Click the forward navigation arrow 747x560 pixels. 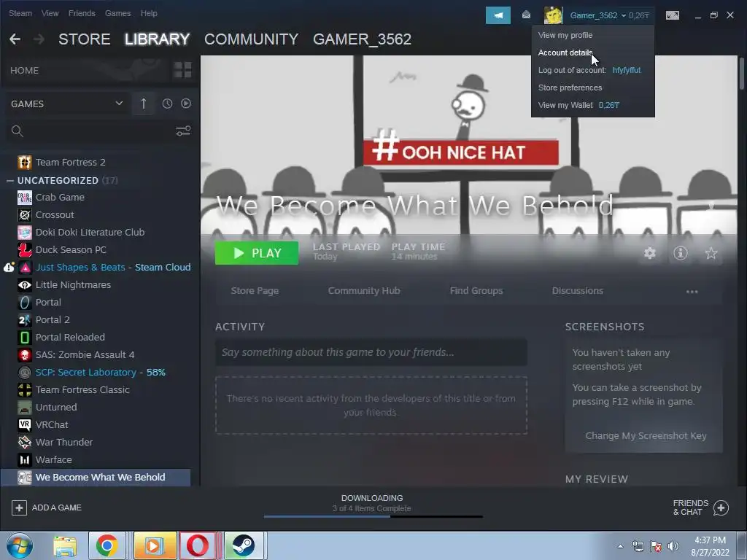click(x=39, y=39)
